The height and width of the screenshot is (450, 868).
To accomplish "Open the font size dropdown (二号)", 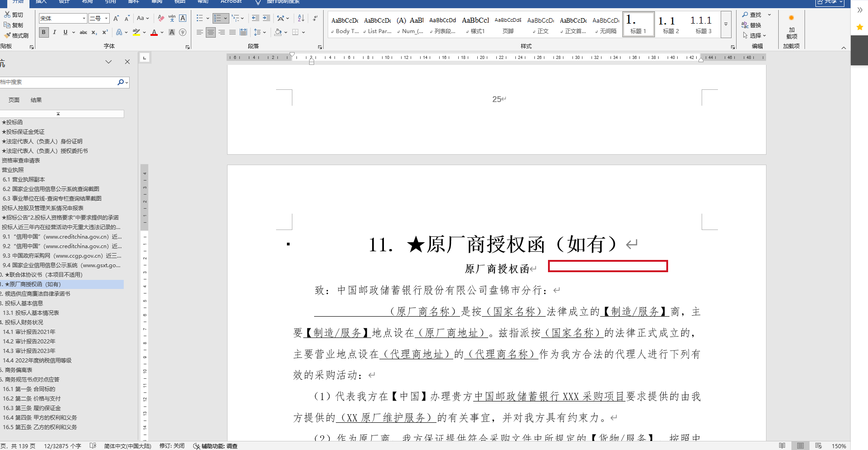I will pyautogui.click(x=107, y=18).
